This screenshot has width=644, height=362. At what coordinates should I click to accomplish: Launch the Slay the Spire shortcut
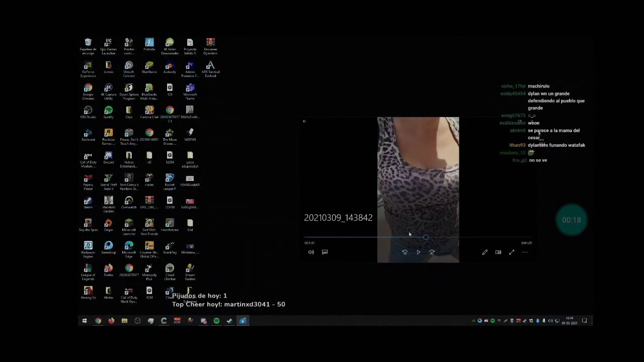point(88,225)
